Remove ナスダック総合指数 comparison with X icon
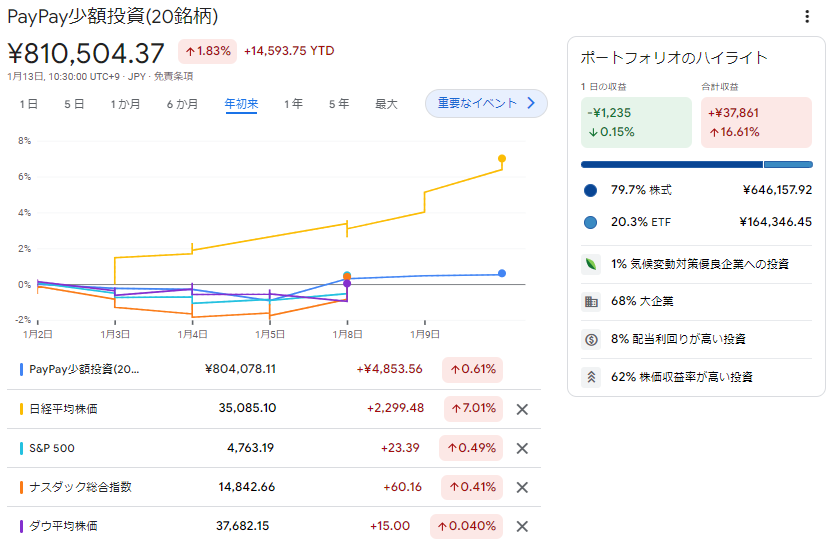 tap(521, 487)
